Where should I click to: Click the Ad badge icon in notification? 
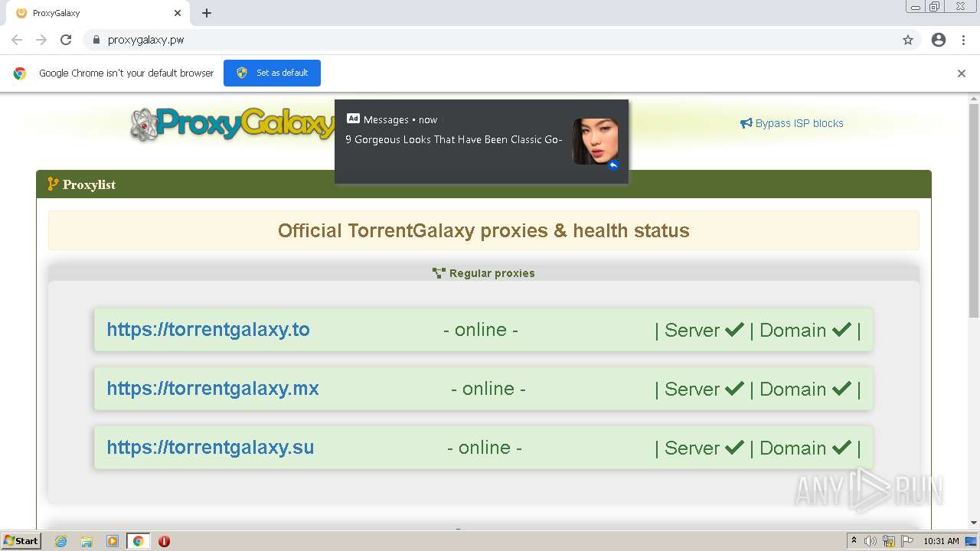(353, 119)
